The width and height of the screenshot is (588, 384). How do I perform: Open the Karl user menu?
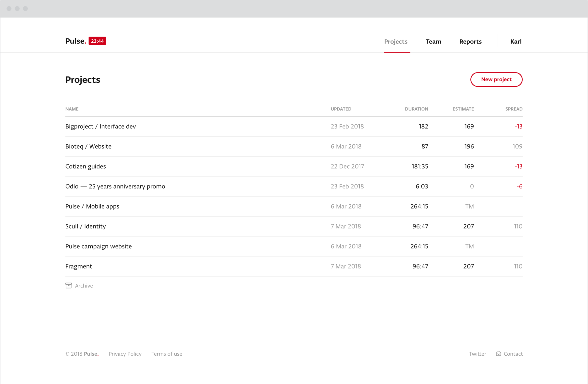(x=516, y=41)
